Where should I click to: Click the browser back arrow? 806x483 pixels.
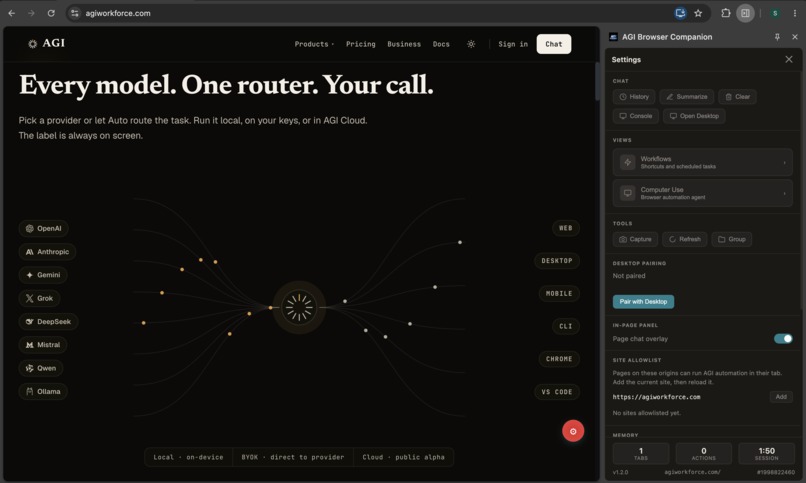tap(11, 13)
